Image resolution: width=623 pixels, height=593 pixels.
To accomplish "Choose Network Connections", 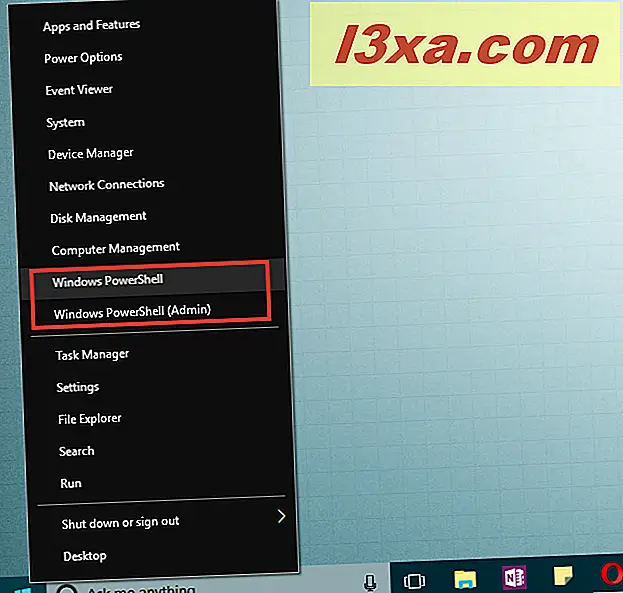I will coord(106,185).
